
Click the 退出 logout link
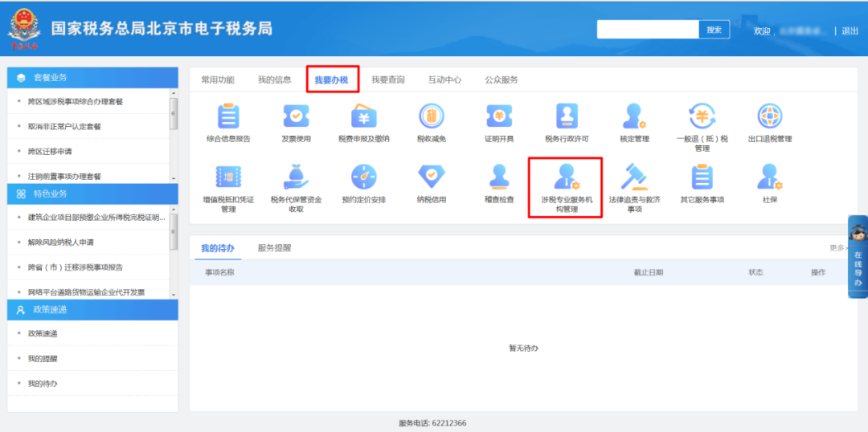(850, 31)
